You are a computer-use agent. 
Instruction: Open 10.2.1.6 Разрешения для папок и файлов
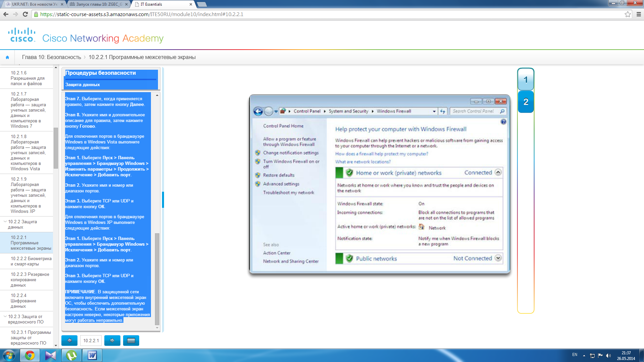pos(26,78)
